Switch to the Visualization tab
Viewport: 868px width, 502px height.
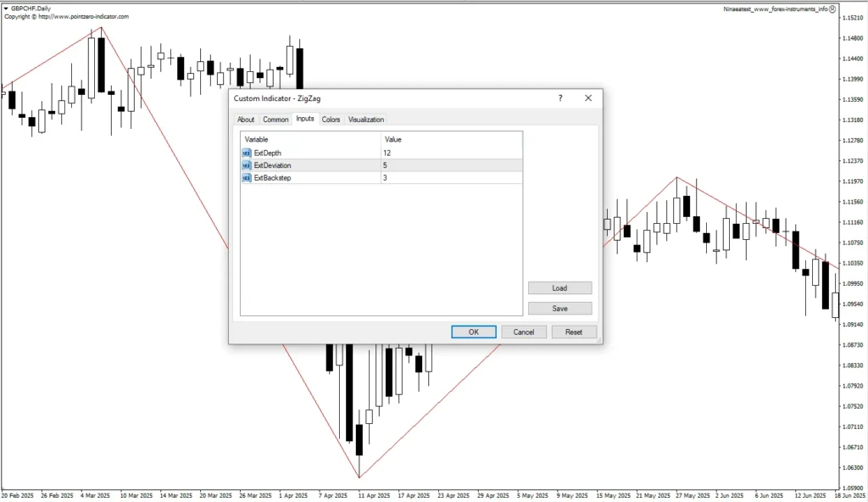click(366, 119)
